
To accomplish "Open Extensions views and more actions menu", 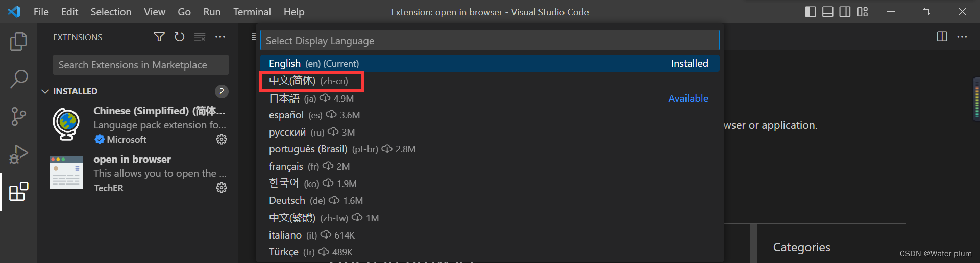I will [x=220, y=37].
